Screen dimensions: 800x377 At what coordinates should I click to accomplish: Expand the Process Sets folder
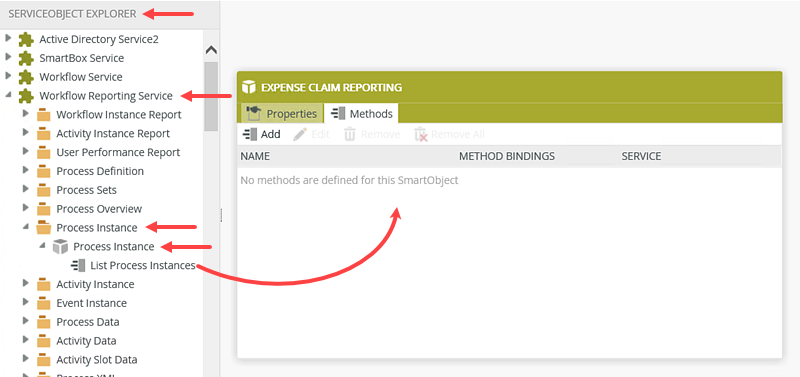pyautogui.click(x=26, y=189)
